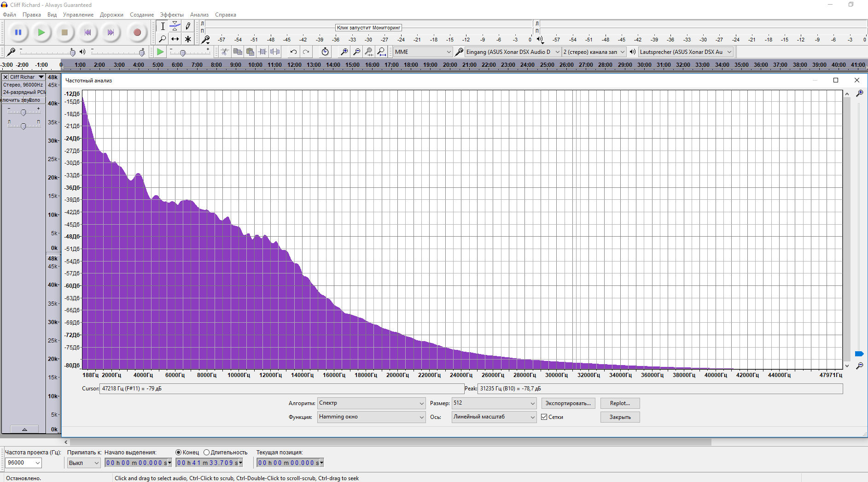This screenshot has height=482, width=868.
Task: Close the Cliff Richard track with X
Action: coord(6,77)
